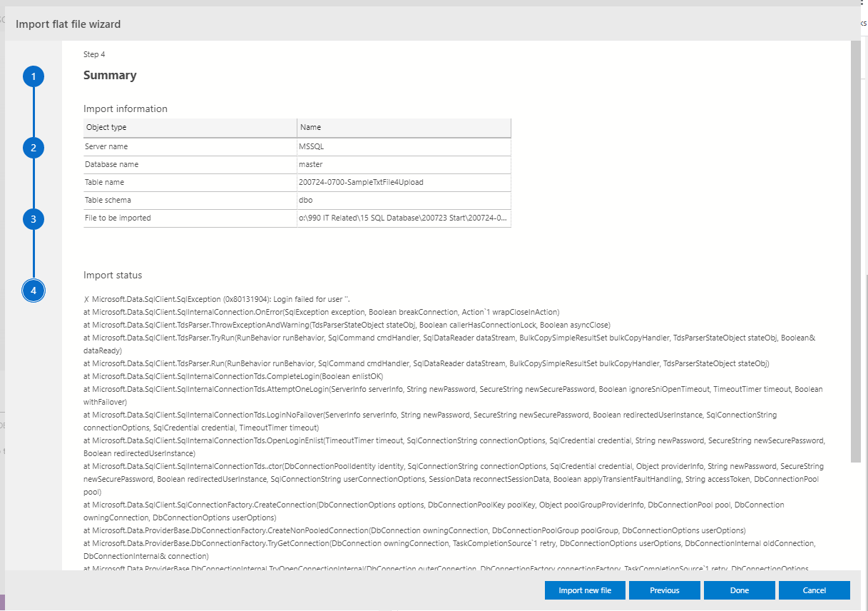This screenshot has height=611, width=868.
Task: Click the Import flat file wizard title
Action: point(68,24)
